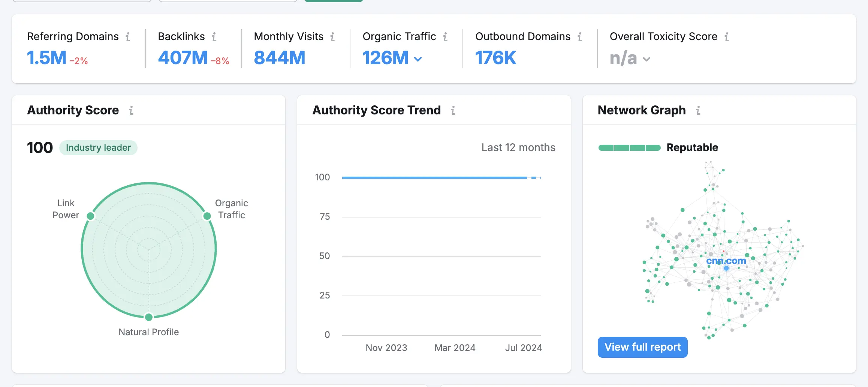This screenshot has width=868, height=387.
Task: Open the Overall Toxicity Score info icon
Action: coord(727,36)
